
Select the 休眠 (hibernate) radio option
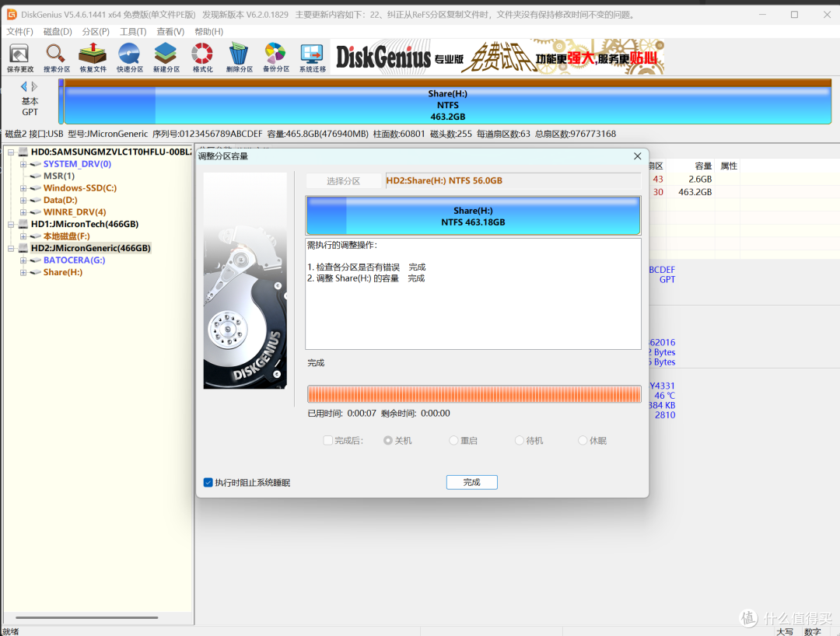click(583, 441)
